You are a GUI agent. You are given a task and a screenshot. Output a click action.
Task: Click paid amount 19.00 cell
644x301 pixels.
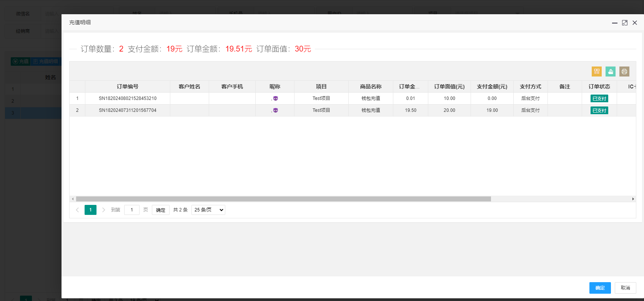click(492, 110)
